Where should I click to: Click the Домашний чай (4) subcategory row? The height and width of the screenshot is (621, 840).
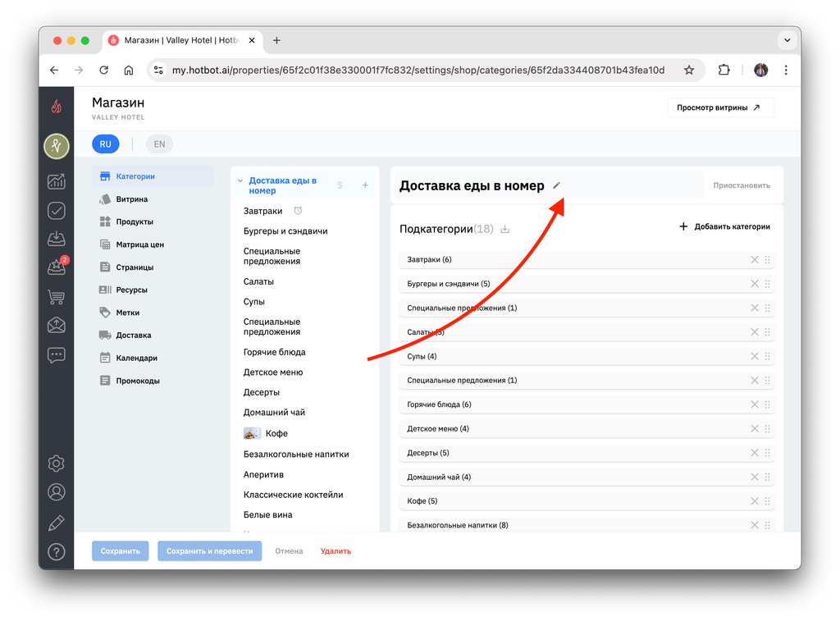pos(587,477)
